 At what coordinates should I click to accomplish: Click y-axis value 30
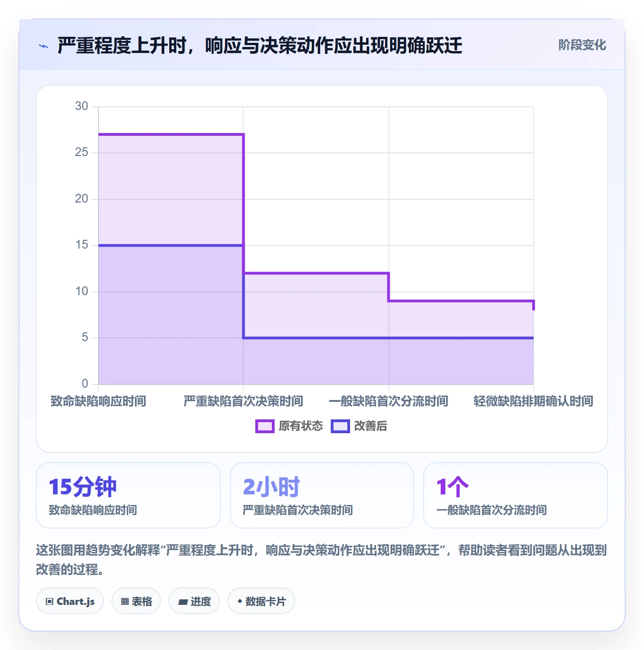(81, 106)
